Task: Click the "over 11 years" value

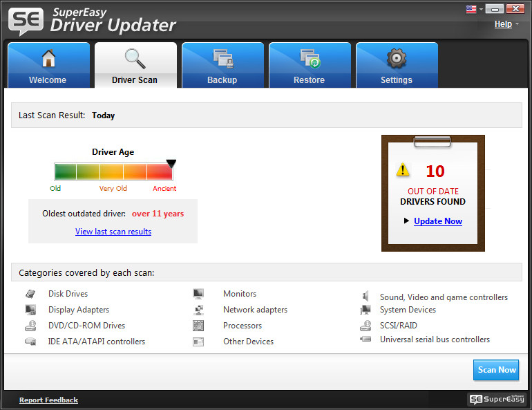Action: pos(158,214)
